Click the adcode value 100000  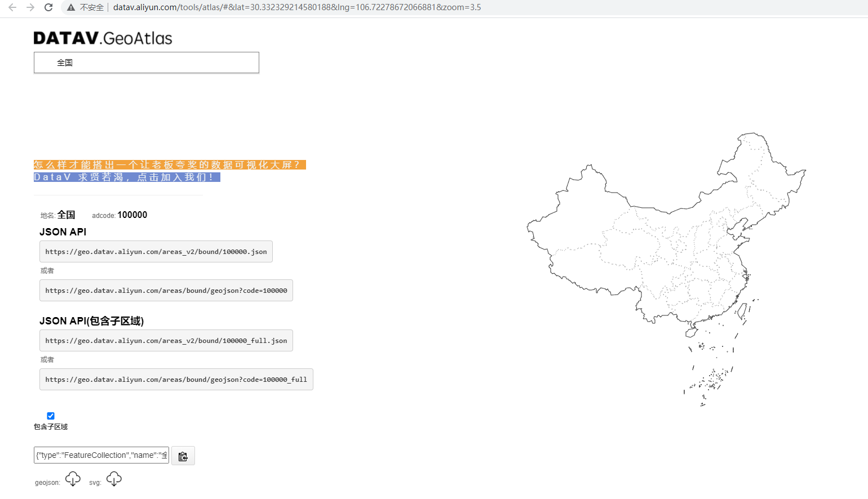[132, 215]
